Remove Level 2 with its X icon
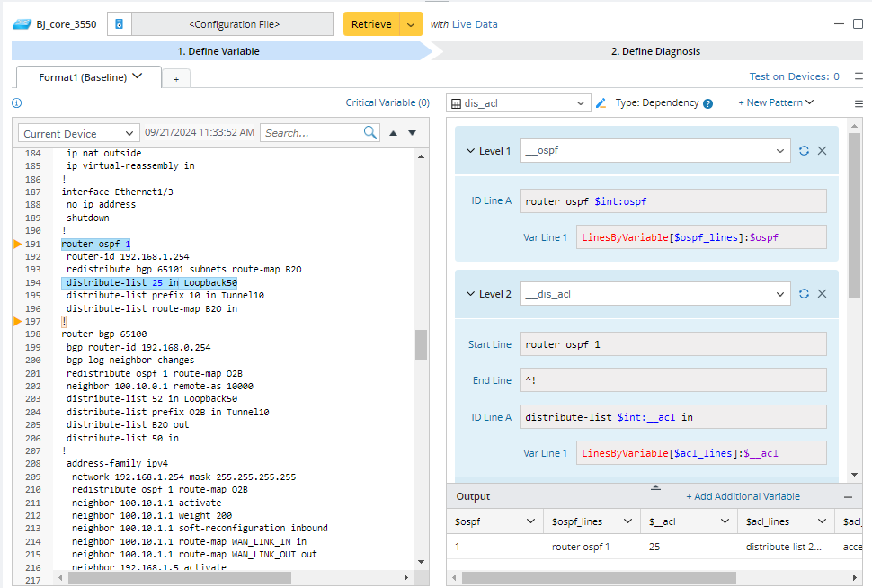Image resolution: width=872 pixels, height=588 pixels. [x=822, y=294]
